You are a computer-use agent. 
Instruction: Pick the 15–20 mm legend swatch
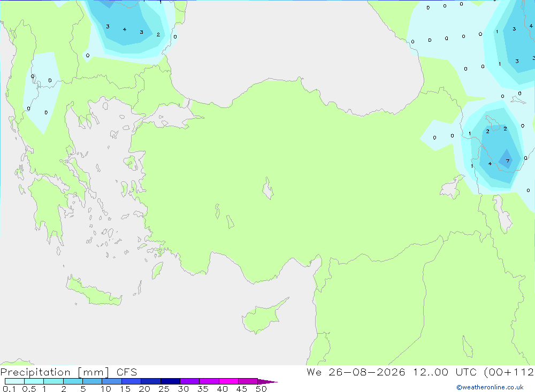(x=132, y=381)
